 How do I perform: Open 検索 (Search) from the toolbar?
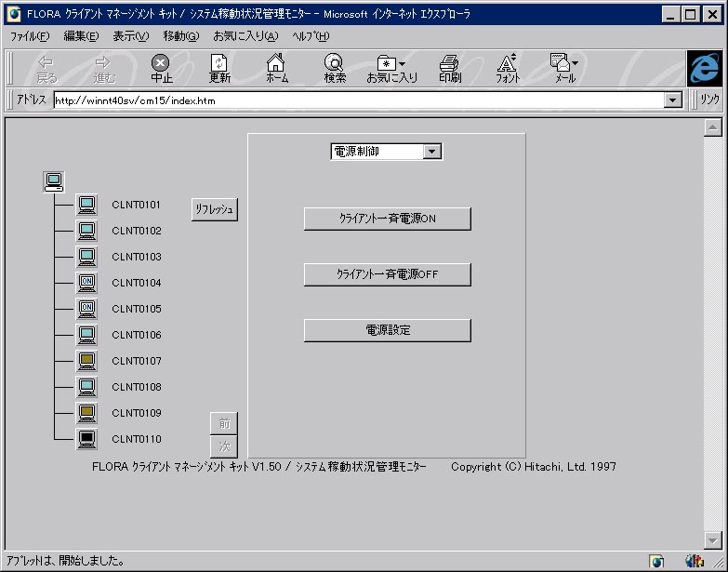[x=335, y=68]
